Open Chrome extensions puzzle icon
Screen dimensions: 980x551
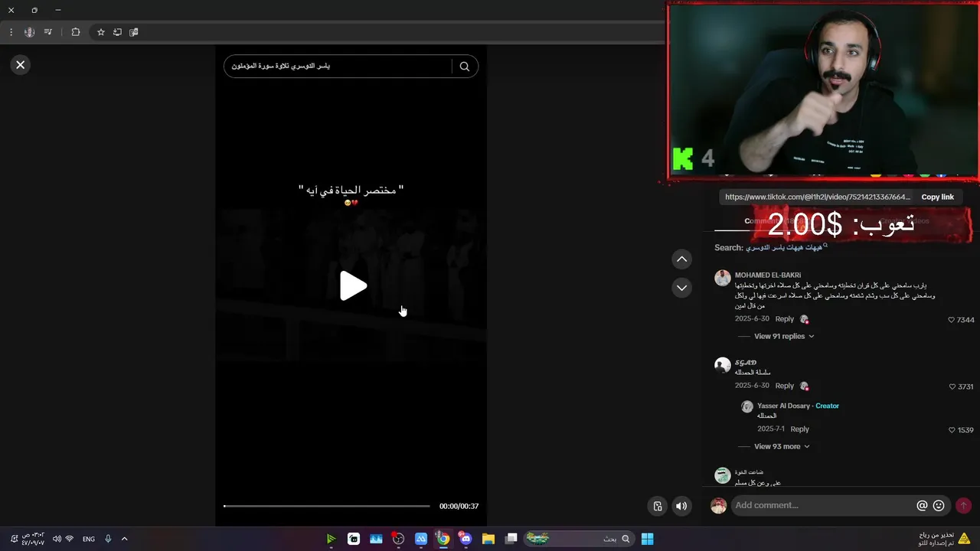(75, 32)
